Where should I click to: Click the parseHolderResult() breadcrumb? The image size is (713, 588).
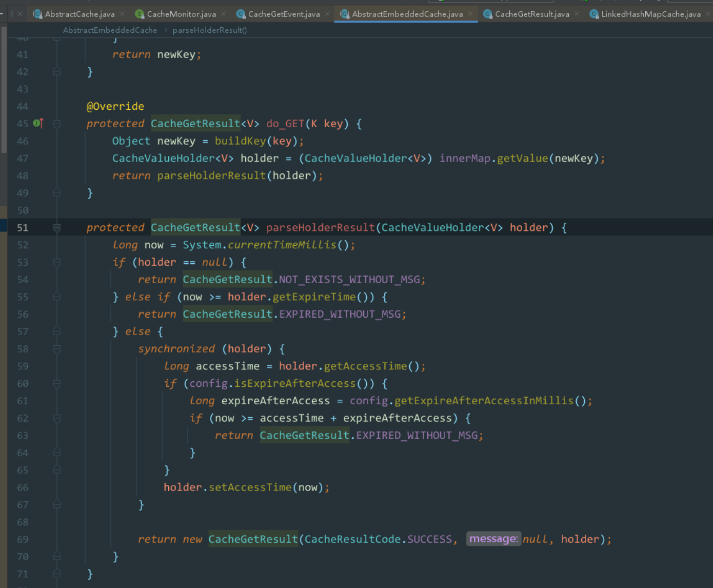tap(210, 30)
